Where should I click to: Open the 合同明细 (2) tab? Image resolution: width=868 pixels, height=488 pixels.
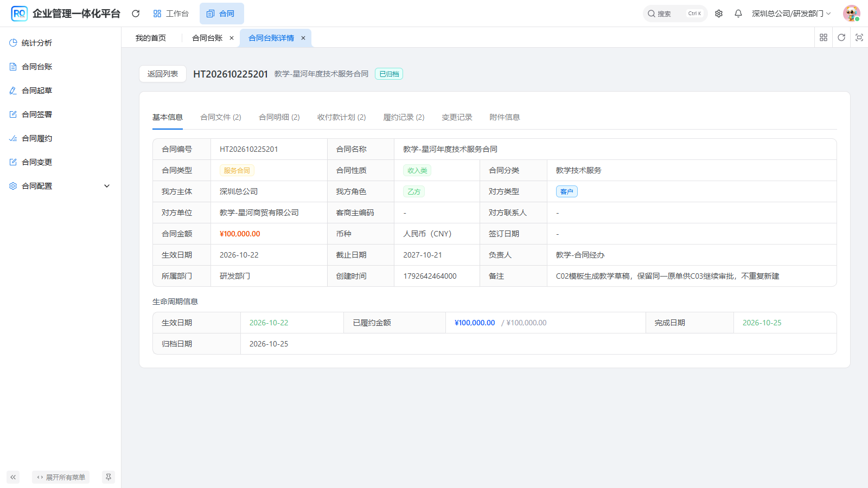click(x=279, y=117)
